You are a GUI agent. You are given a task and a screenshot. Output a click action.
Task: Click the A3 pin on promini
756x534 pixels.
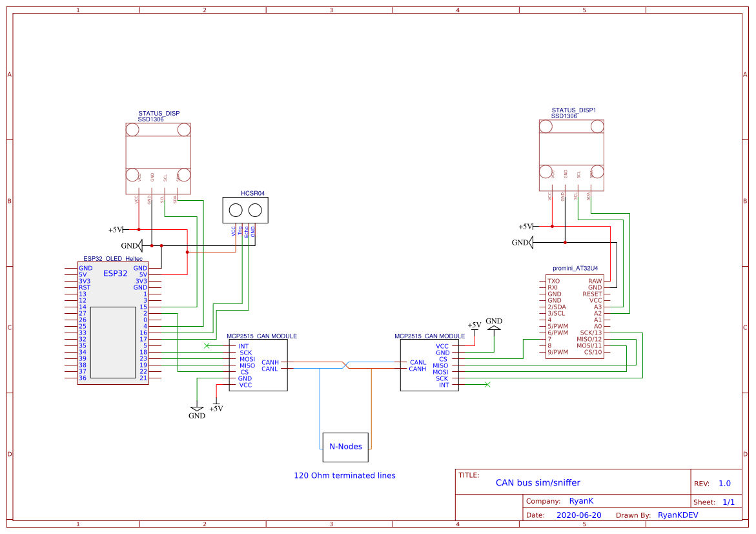[x=598, y=307]
